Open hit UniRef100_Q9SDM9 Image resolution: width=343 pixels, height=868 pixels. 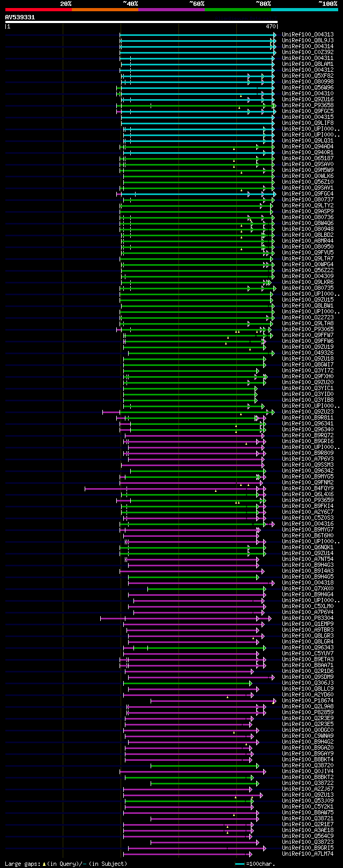point(308,677)
